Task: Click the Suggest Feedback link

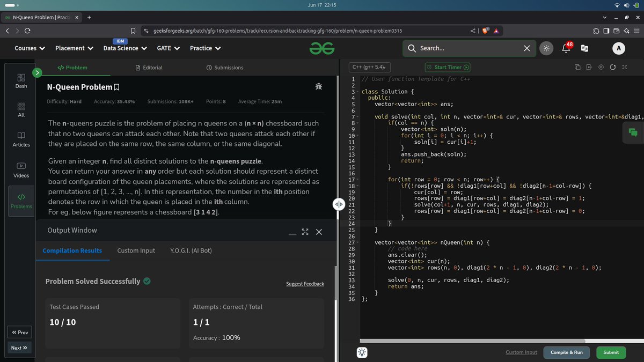Action: [305, 284]
